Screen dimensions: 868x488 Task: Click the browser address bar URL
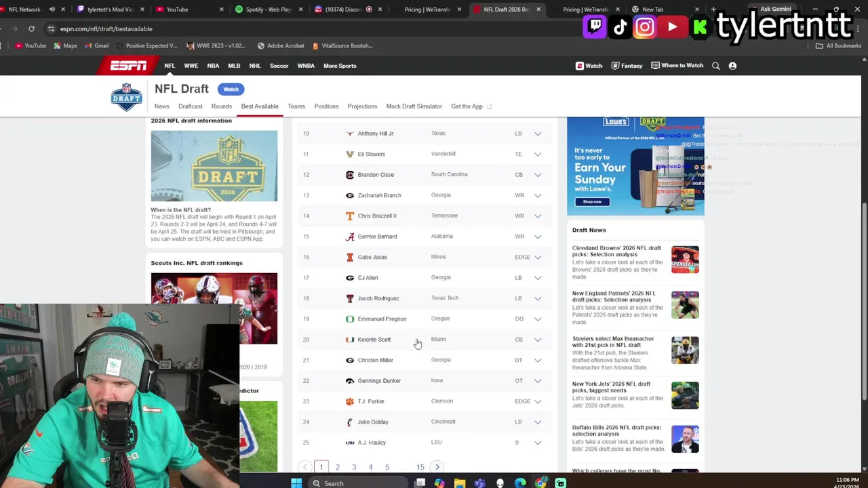pos(106,29)
